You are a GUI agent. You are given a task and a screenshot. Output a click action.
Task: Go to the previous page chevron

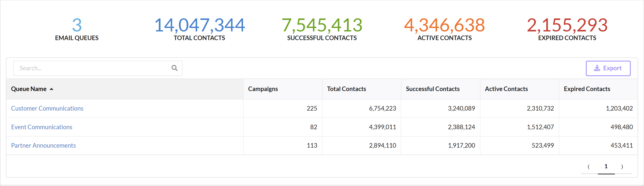pyautogui.click(x=588, y=166)
